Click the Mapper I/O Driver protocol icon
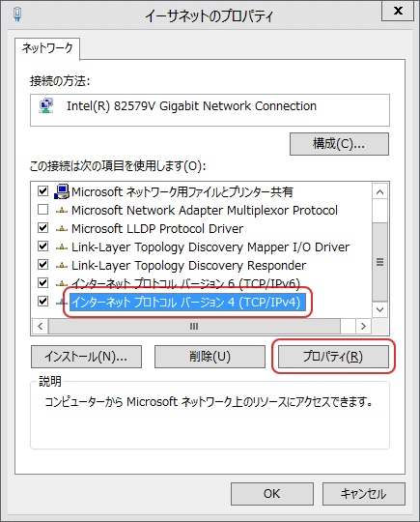Image resolution: width=420 pixels, height=522 pixels. [x=62, y=247]
